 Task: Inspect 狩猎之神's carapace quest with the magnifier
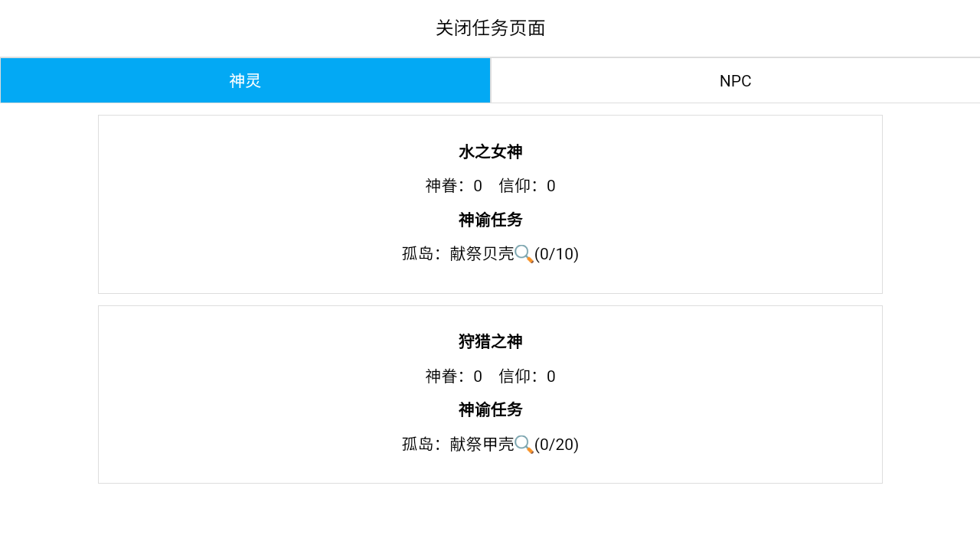[524, 445]
